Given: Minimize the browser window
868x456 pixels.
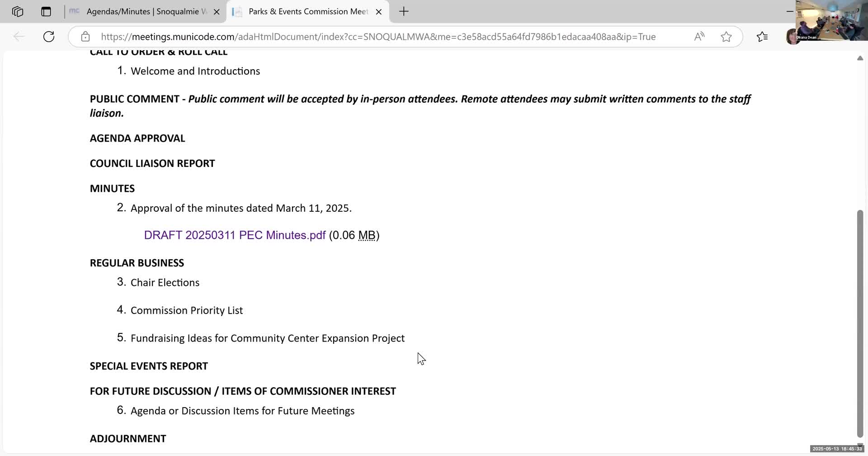Looking at the screenshot, I should [790, 11].
